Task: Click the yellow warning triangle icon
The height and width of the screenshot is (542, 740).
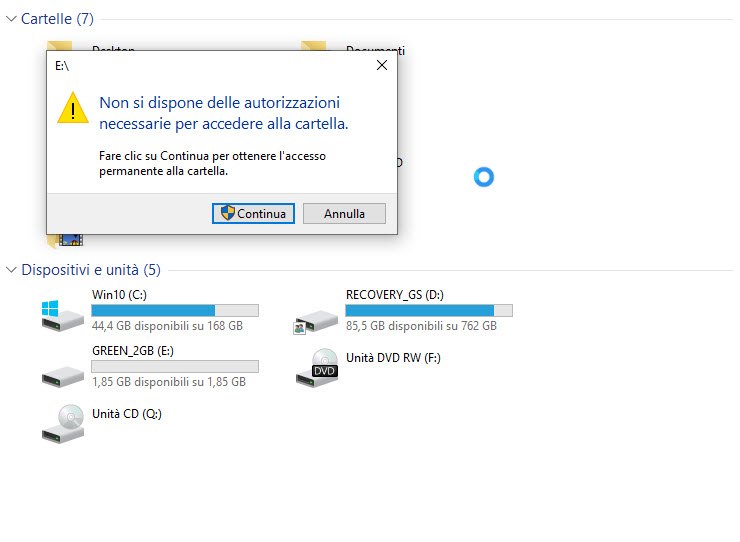Action: [73, 108]
